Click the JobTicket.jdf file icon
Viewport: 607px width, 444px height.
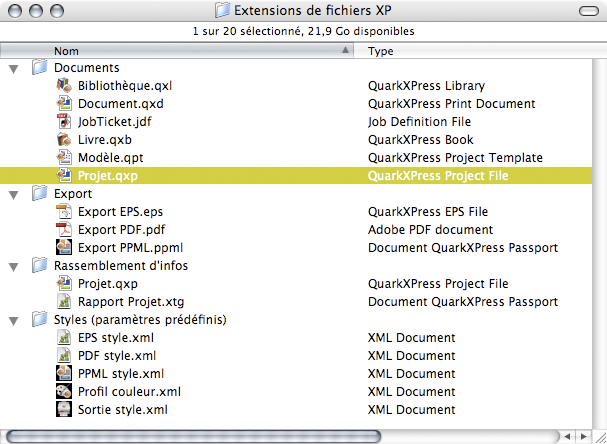64,122
